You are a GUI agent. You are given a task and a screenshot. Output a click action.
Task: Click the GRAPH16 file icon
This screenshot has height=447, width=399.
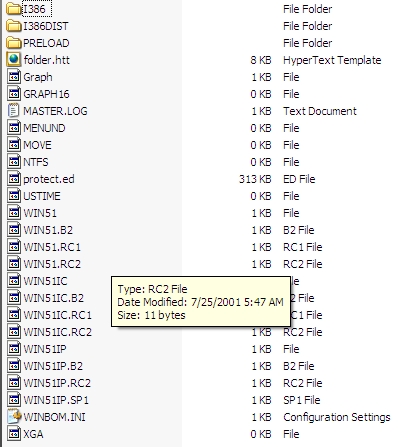[14, 94]
